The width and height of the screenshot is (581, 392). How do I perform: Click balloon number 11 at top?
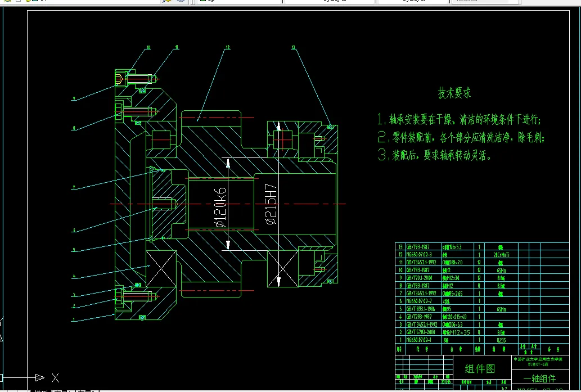[x=177, y=47]
